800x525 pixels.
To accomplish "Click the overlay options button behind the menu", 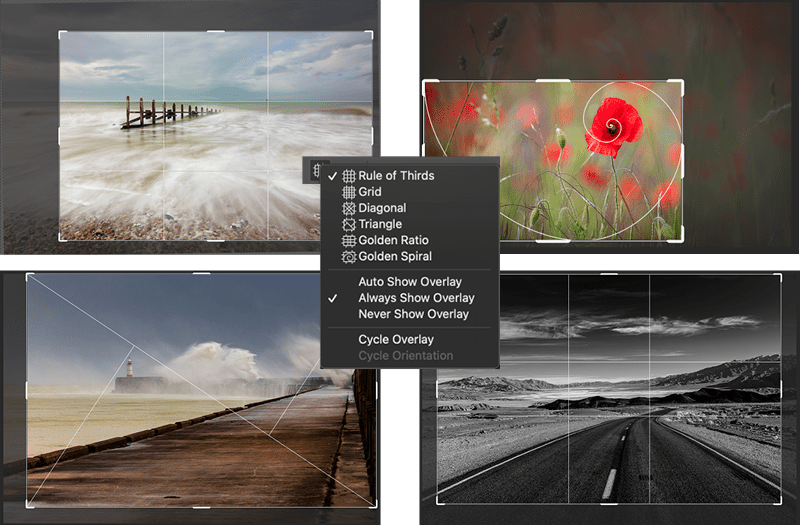I will (x=314, y=170).
